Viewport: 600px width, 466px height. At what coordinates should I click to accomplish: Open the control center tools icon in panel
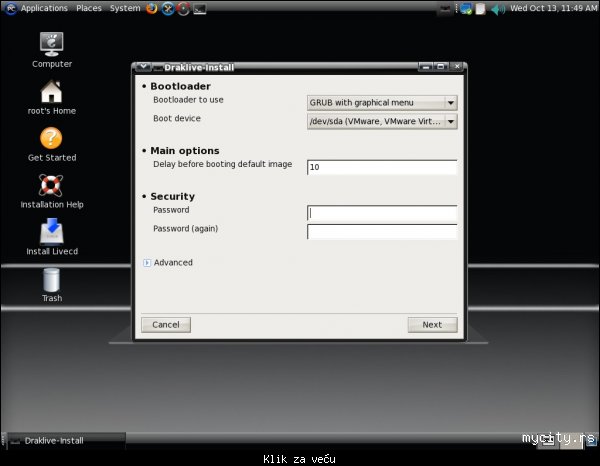(168, 8)
